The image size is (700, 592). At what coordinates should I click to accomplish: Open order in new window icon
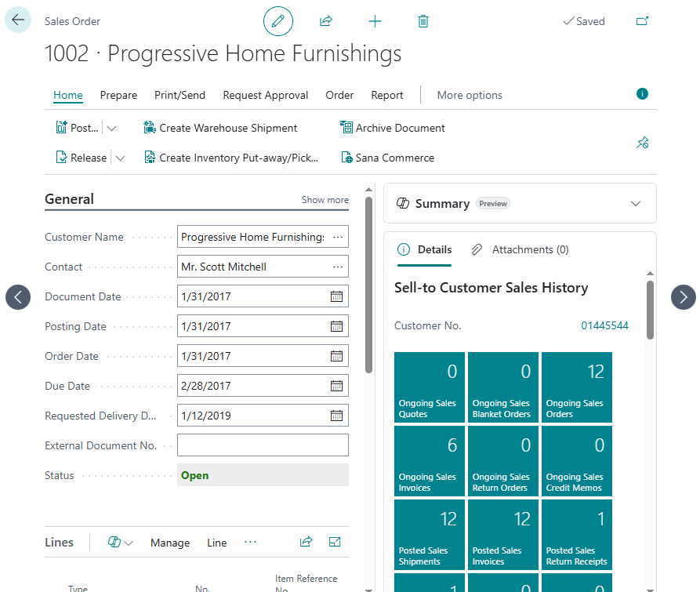pos(642,21)
